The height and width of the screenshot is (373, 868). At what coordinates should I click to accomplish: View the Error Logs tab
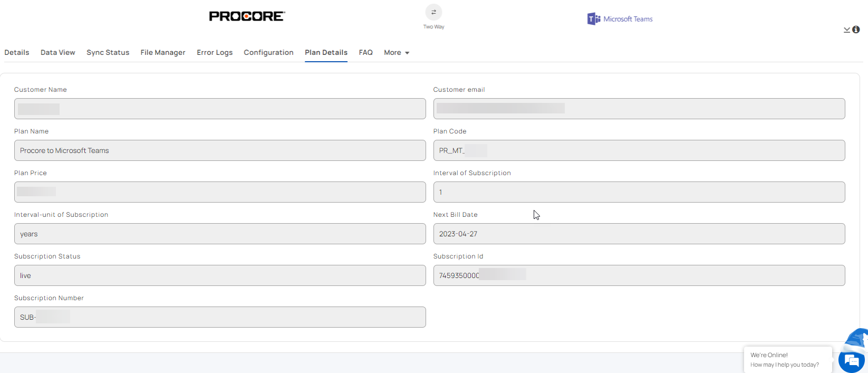point(215,52)
